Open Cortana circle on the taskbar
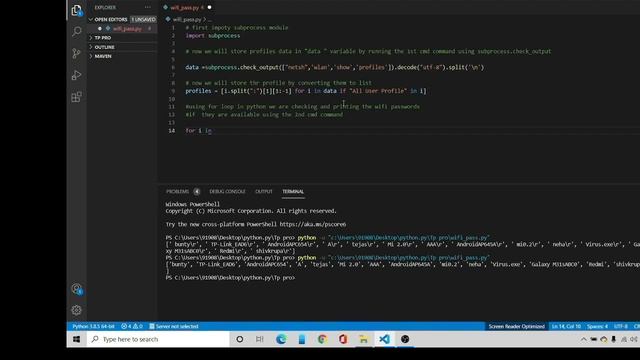 point(240,339)
